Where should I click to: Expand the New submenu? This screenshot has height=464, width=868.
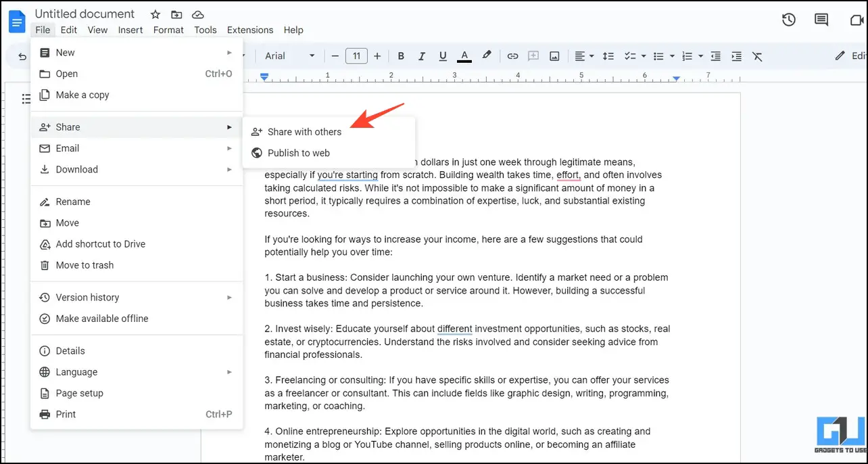[137, 53]
